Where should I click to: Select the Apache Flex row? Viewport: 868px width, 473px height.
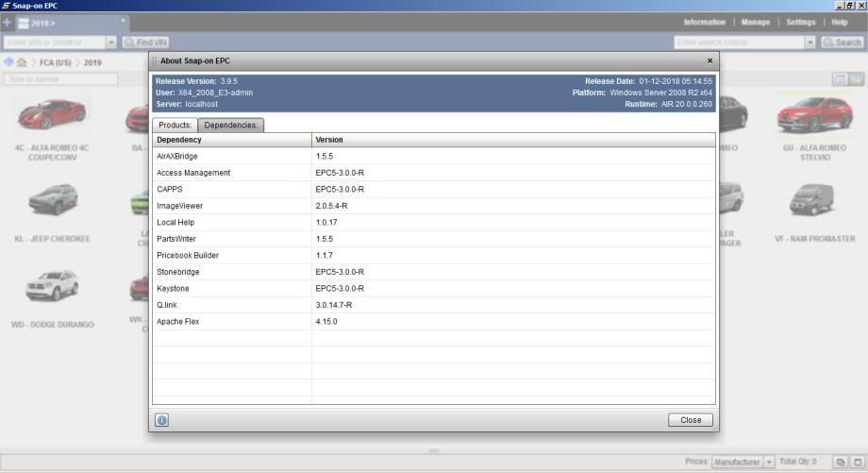tap(434, 321)
